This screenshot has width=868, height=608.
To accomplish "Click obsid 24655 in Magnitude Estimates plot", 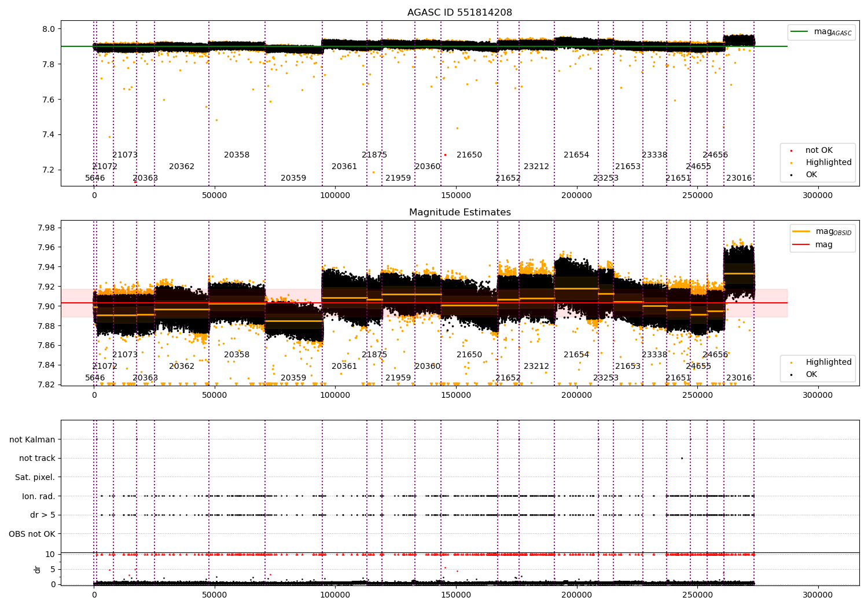I will coord(698,367).
